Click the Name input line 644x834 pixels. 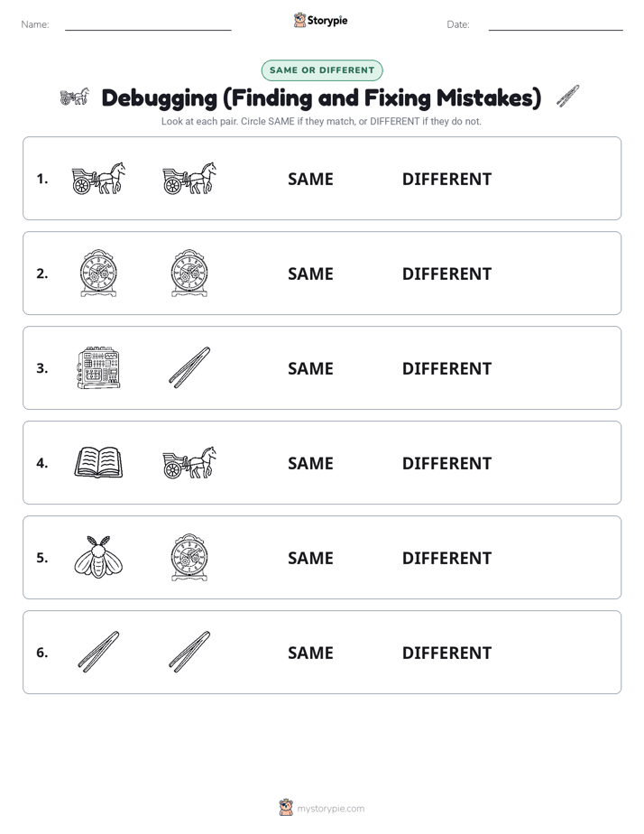tap(148, 25)
